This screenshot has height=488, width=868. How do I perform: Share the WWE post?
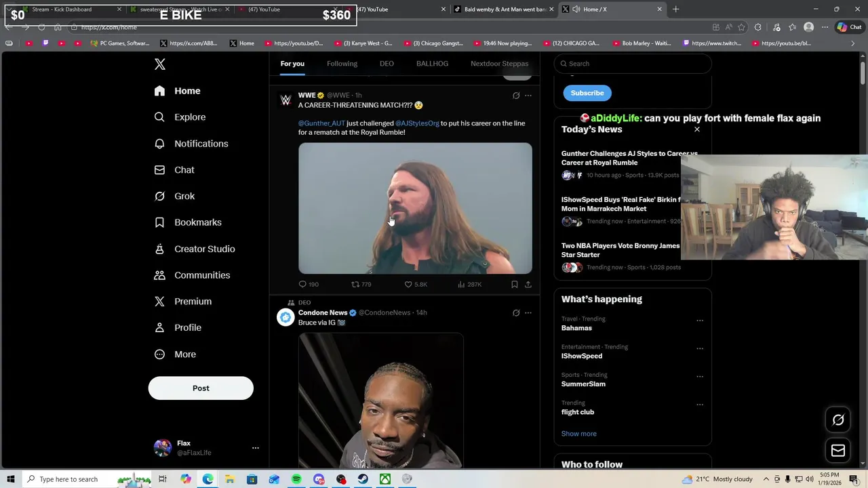click(528, 285)
